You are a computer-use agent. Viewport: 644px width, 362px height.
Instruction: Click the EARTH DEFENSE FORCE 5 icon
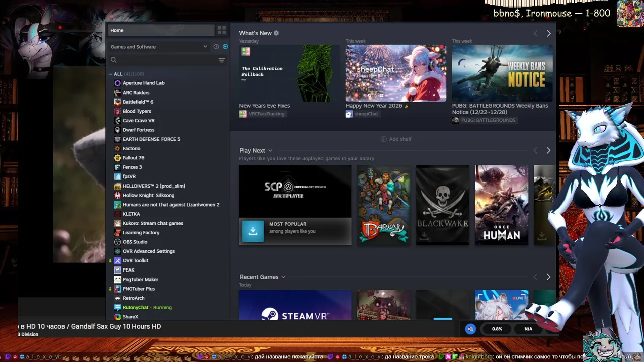pos(117,139)
